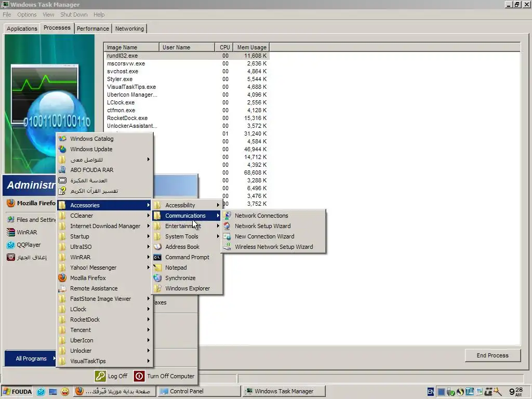Viewport: 532px width, 399px height.
Task: Open Task Manager File menu
Action: [x=7, y=15]
